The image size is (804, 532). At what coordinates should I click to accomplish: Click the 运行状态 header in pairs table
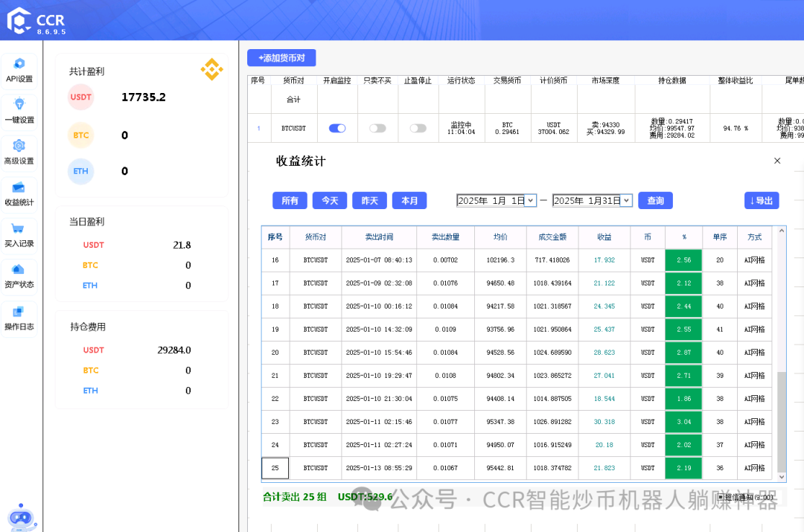[461, 80]
